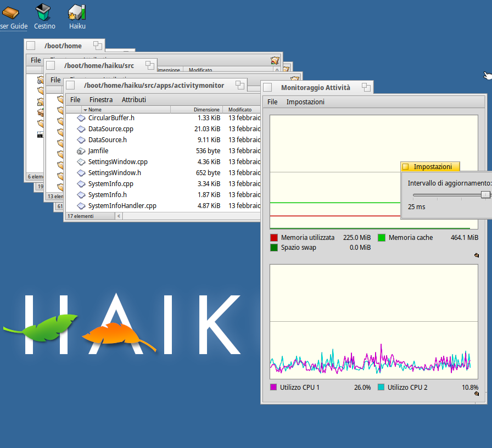Sort the file list by Nome column
492x448 pixels.
coord(126,110)
